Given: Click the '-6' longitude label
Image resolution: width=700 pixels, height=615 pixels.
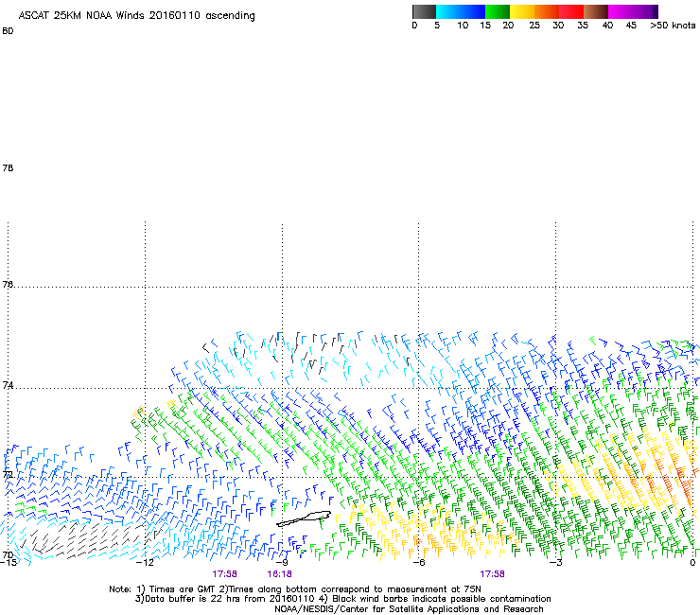Looking at the screenshot, I should (x=419, y=562).
